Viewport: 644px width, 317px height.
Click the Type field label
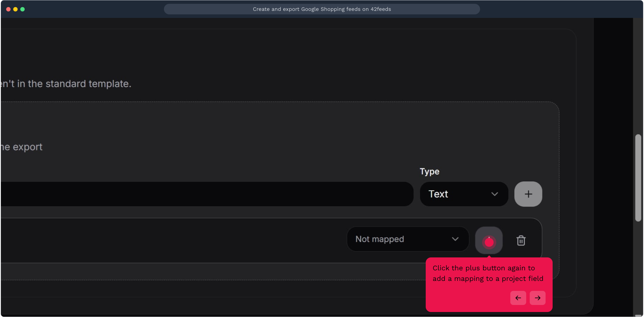(429, 171)
